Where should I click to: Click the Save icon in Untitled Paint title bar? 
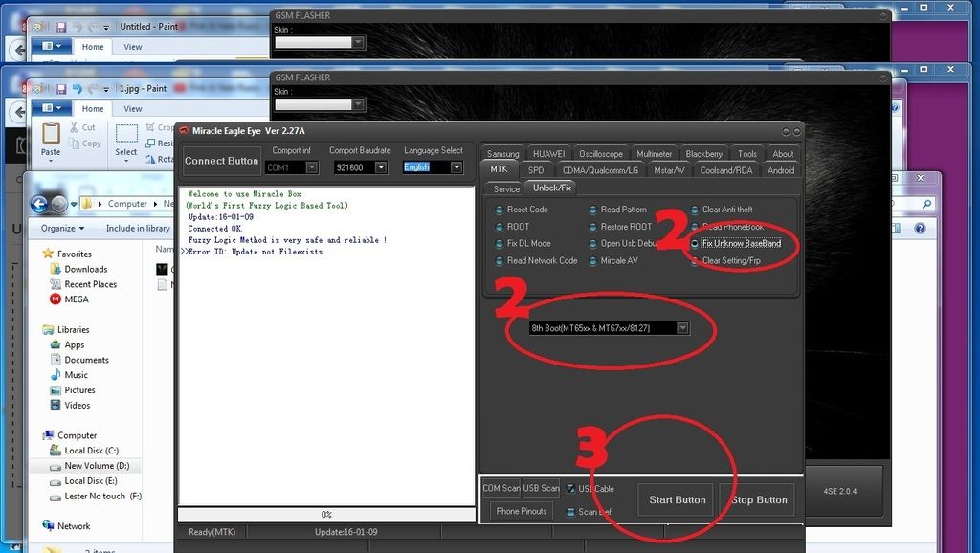tap(60, 27)
